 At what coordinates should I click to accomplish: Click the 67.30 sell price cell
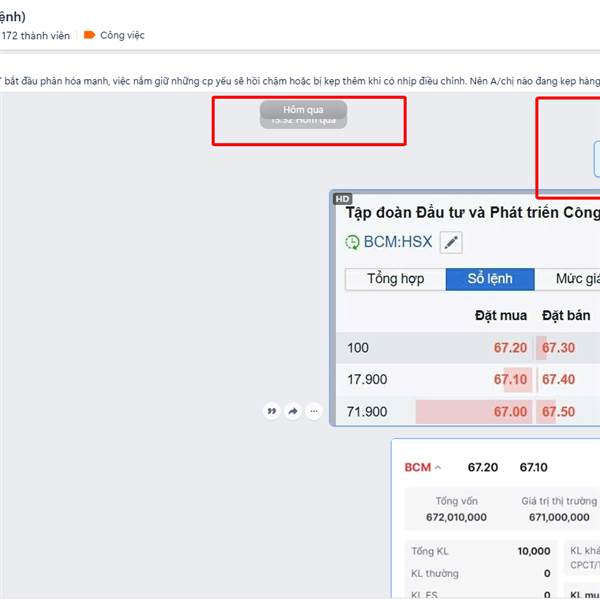[x=558, y=348]
